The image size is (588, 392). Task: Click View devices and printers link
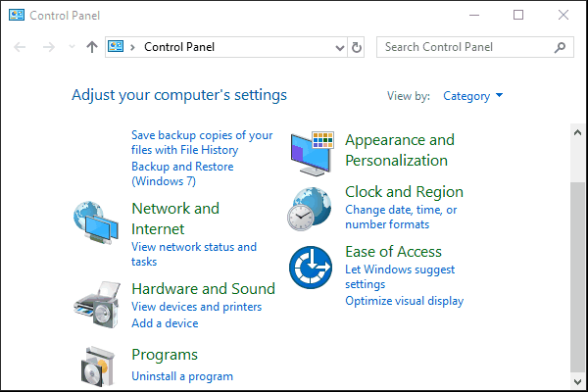pos(196,307)
